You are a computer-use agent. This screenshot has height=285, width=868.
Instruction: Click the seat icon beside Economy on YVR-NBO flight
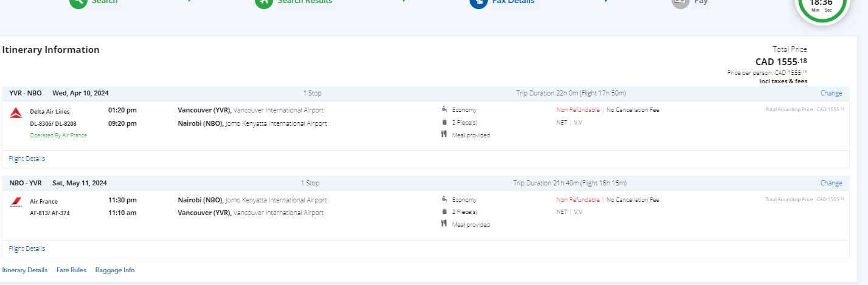444,110
